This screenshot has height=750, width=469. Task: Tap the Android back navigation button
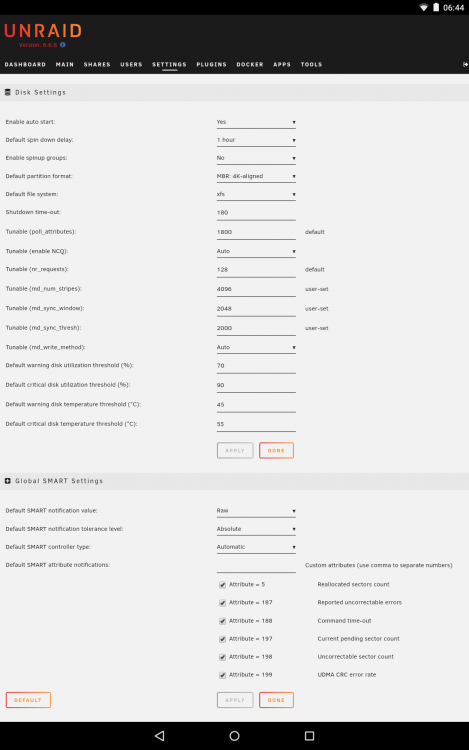(160, 736)
